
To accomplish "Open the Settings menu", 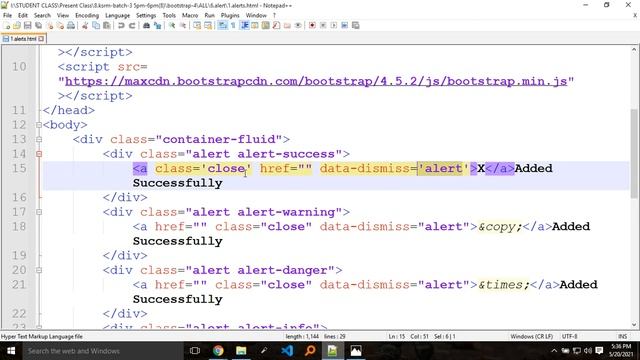I will (146, 15).
